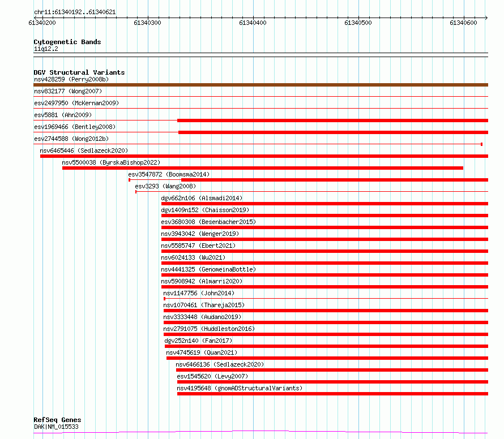The image size is (504, 439).
Task: Click the esv3293 (Wang2008) variant
Action: 165,186
